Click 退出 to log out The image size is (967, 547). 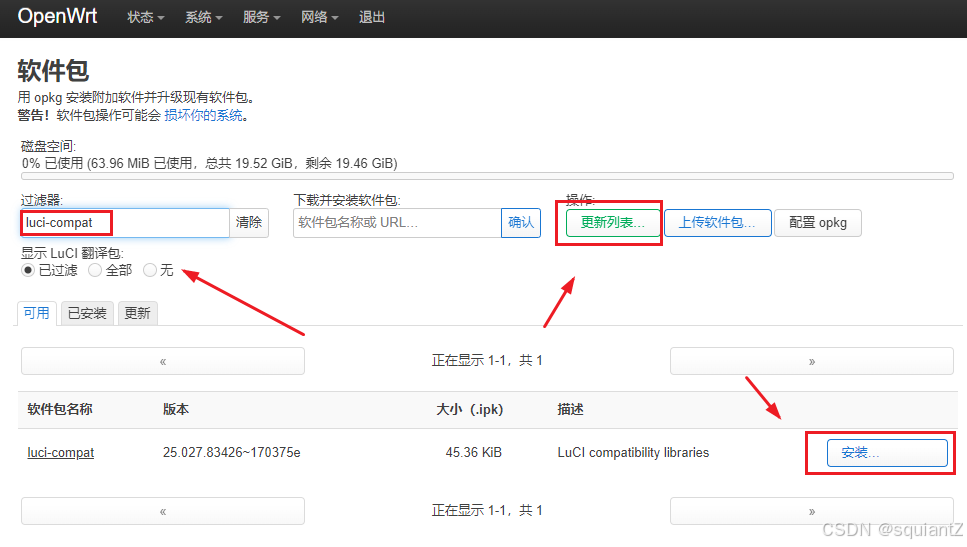(372, 17)
